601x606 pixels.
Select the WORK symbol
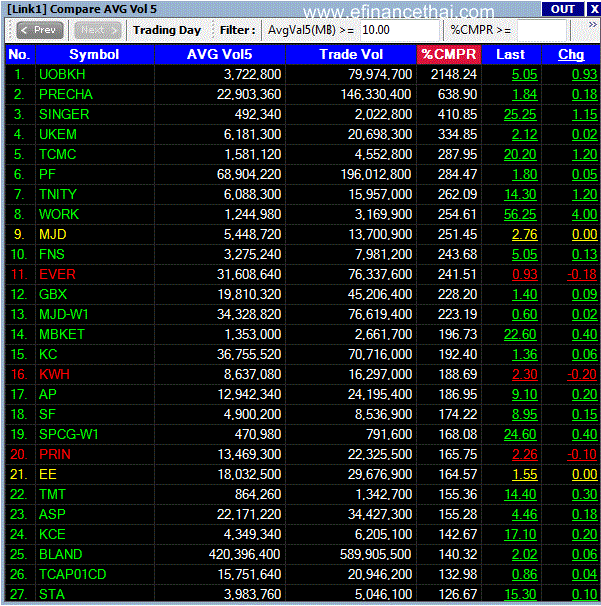coord(59,214)
